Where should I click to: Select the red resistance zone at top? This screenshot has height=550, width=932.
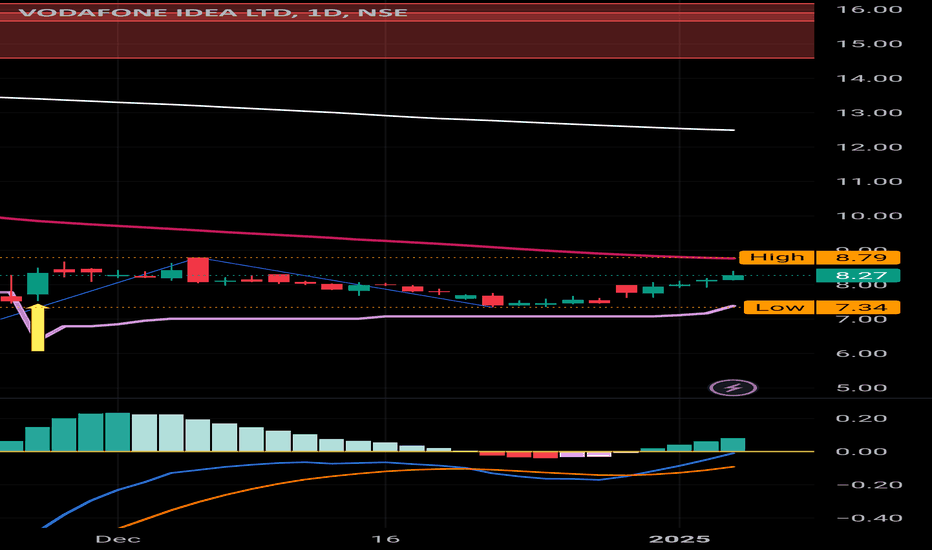407,31
